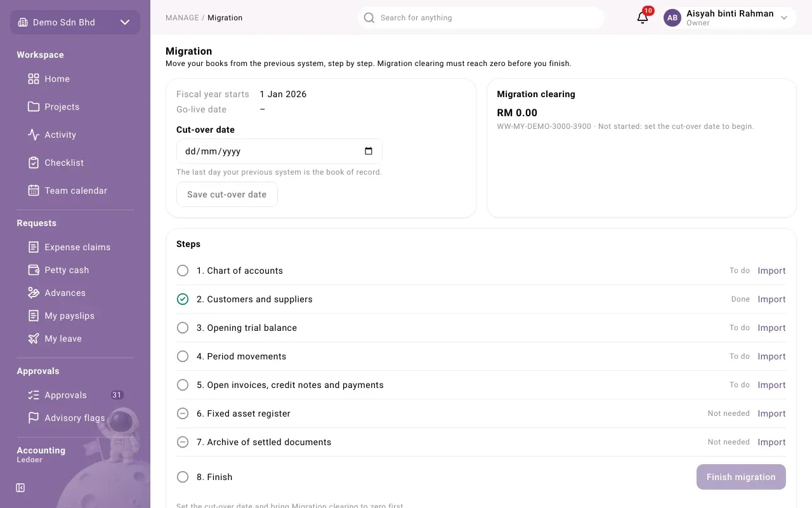Viewport: 812px width, 508px height.
Task: Click the Checklist clipboard icon
Action: click(x=34, y=163)
